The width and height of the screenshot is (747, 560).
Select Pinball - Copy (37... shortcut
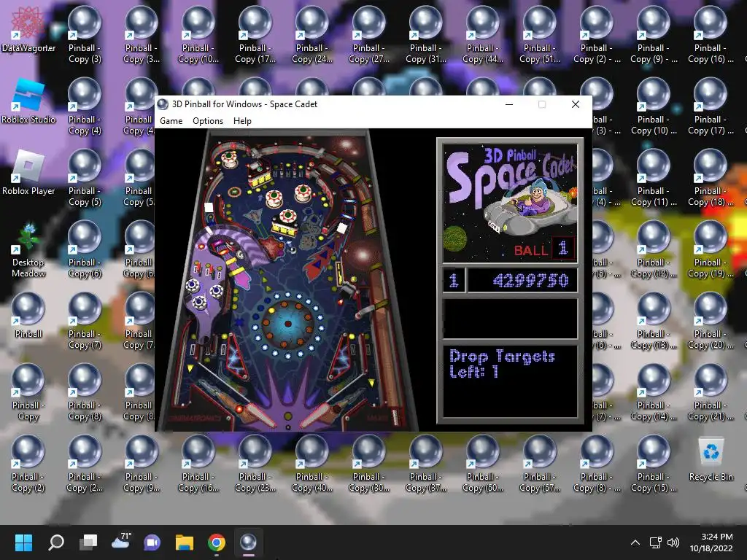(x=426, y=463)
